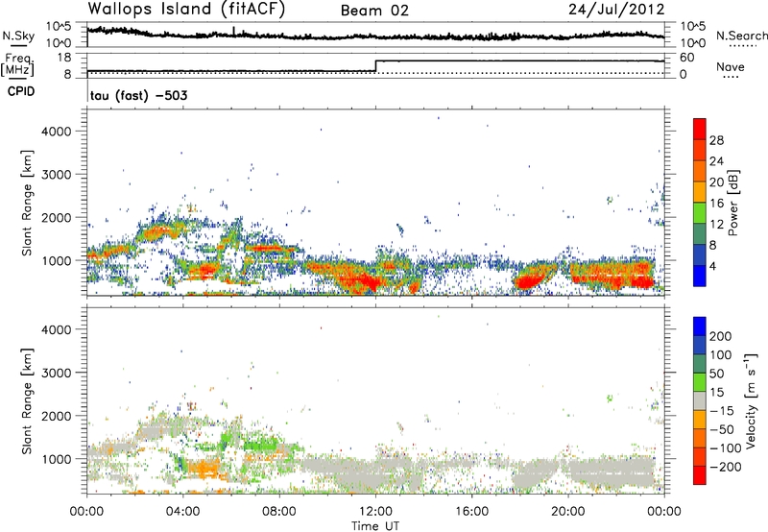Click the '12' label on Power color bar
The image size is (768, 532).
[x=716, y=225]
